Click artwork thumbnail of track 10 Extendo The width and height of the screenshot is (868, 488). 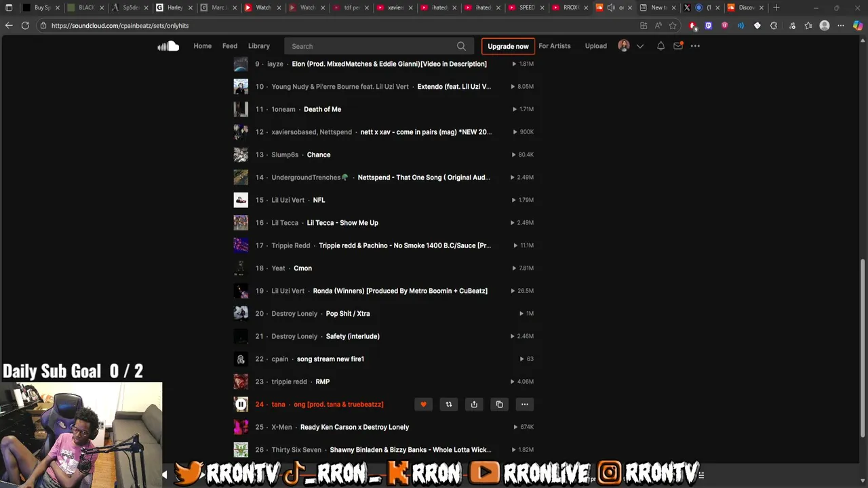(241, 87)
